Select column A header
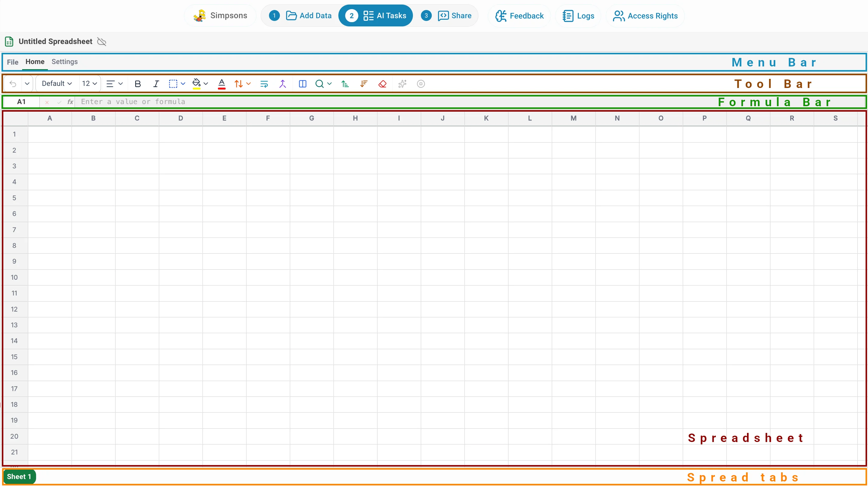Image resolution: width=868 pixels, height=486 pixels. click(x=50, y=118)
